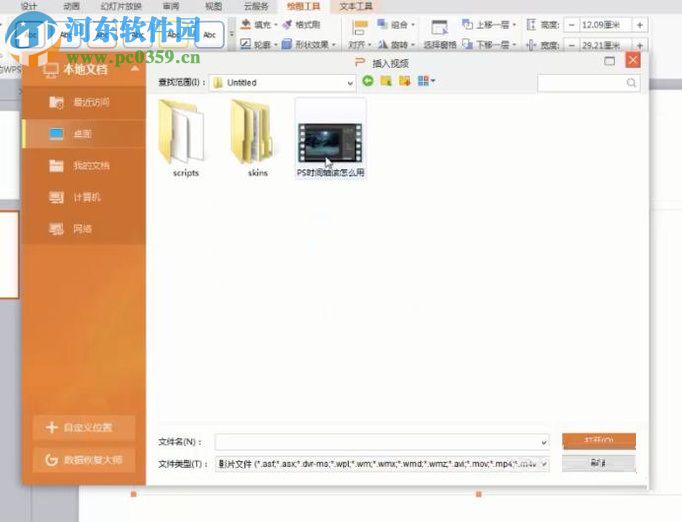Switch to the 动画 ribbon tab
The height and width of the screenshot is (522, 682).
[x=71, y=6]
